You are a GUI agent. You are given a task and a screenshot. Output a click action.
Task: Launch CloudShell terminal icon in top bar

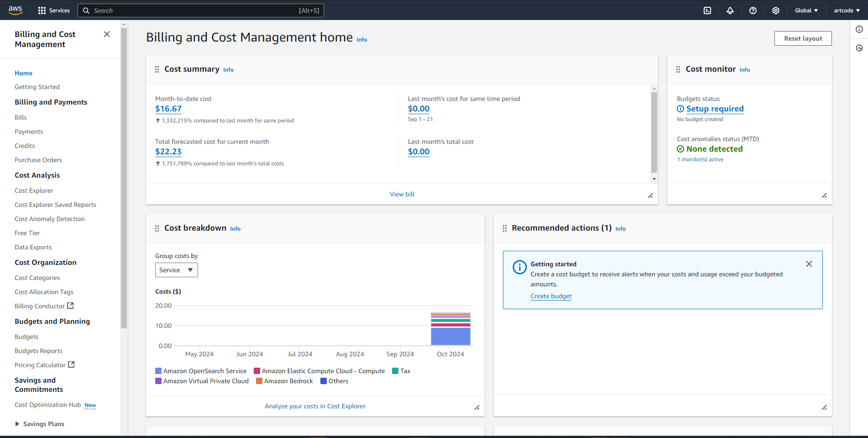click(x=707, y=11)
